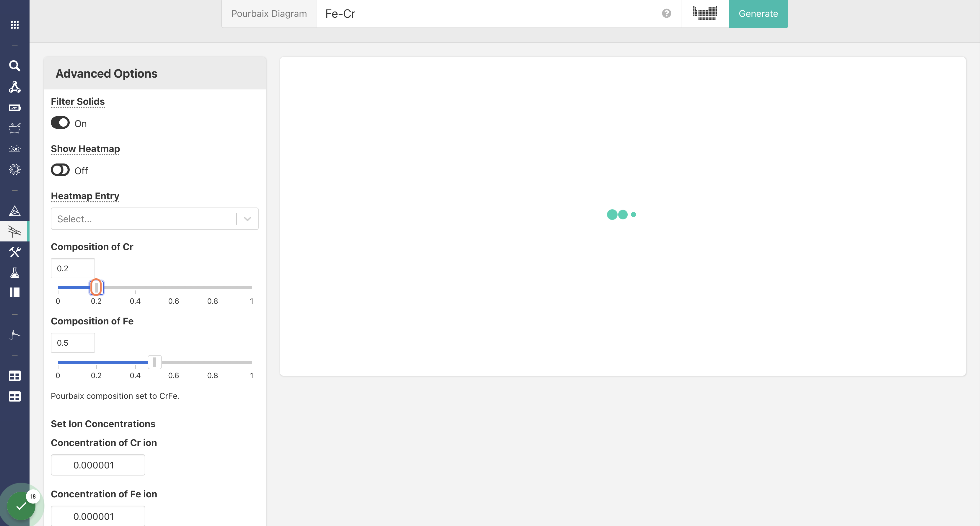Click the Fe-Cr chemical system input field
980x526 pixels.
(x=489, y=14)
